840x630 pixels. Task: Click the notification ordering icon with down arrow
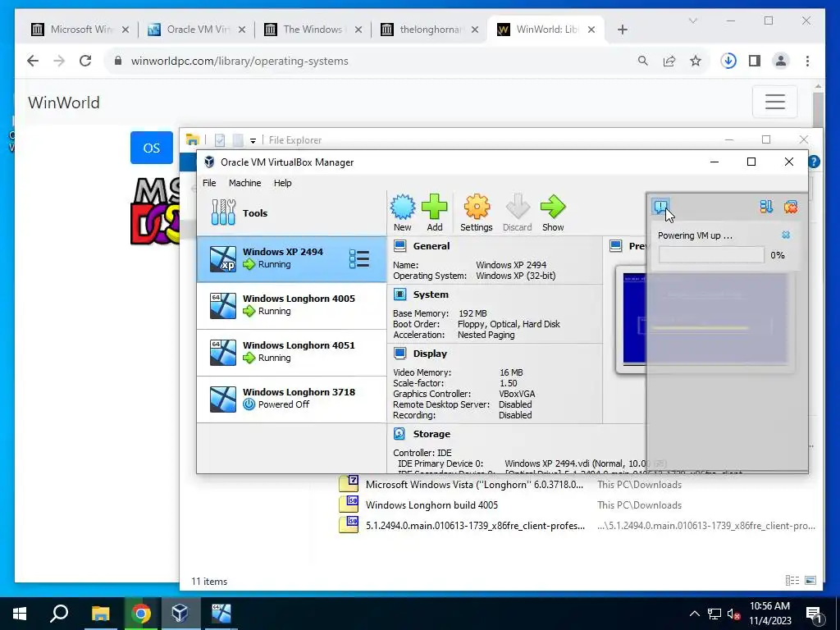(x=766, y=206)
